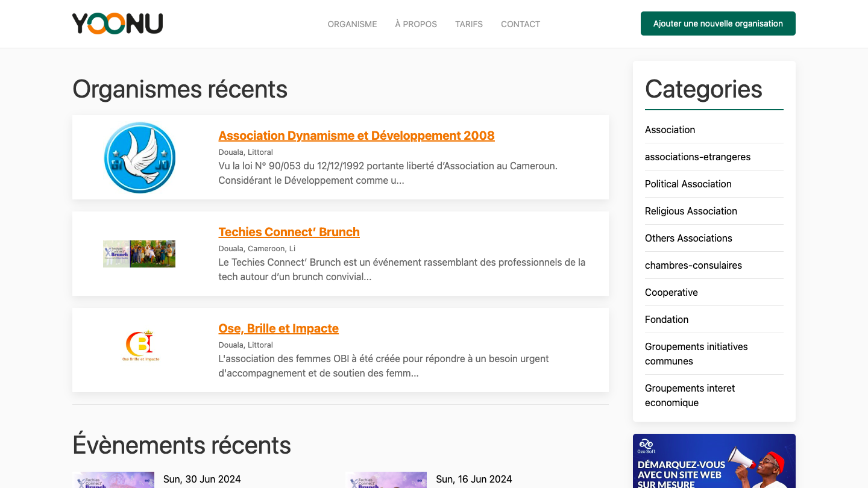Select the Political Association category
Viewport: 868px width, 488px height.
688,184
